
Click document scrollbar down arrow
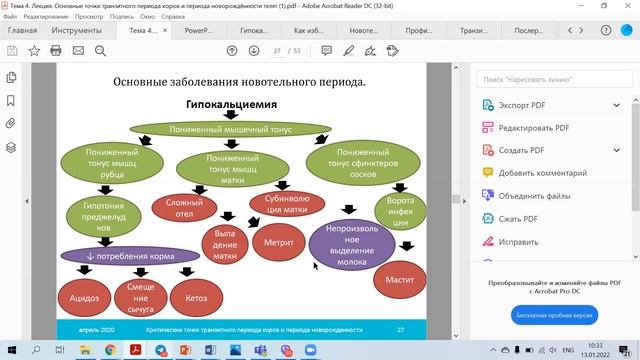[456, 336]
